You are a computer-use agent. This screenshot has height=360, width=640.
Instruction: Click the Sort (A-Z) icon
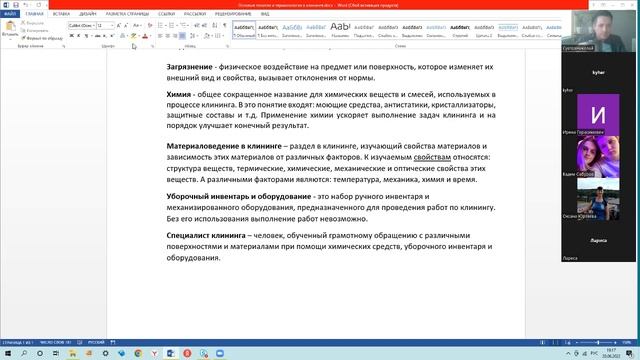click(x=215, y=26)
